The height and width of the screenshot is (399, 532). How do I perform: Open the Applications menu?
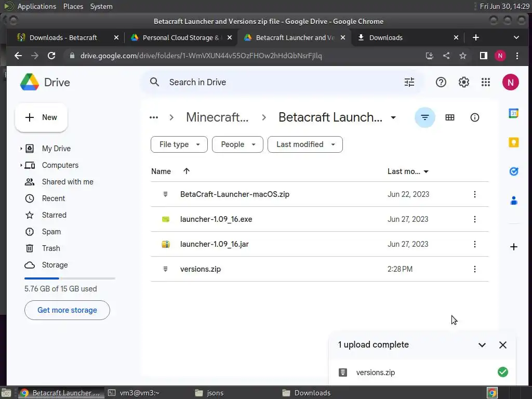(37, 6)
